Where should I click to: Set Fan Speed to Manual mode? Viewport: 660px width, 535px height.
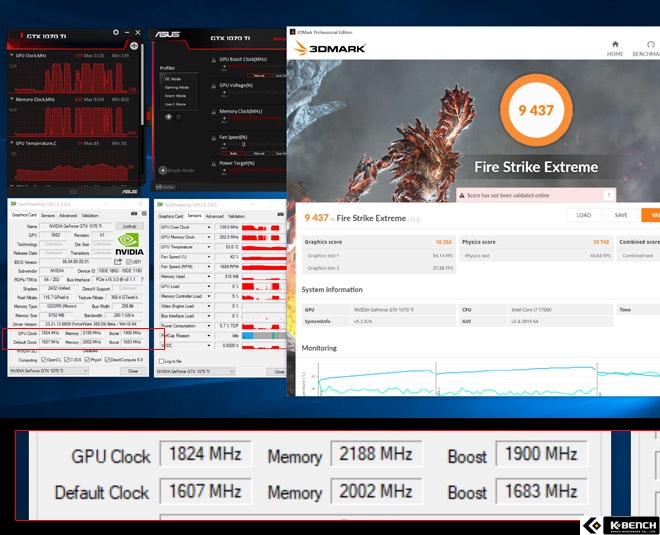point(258,153)
